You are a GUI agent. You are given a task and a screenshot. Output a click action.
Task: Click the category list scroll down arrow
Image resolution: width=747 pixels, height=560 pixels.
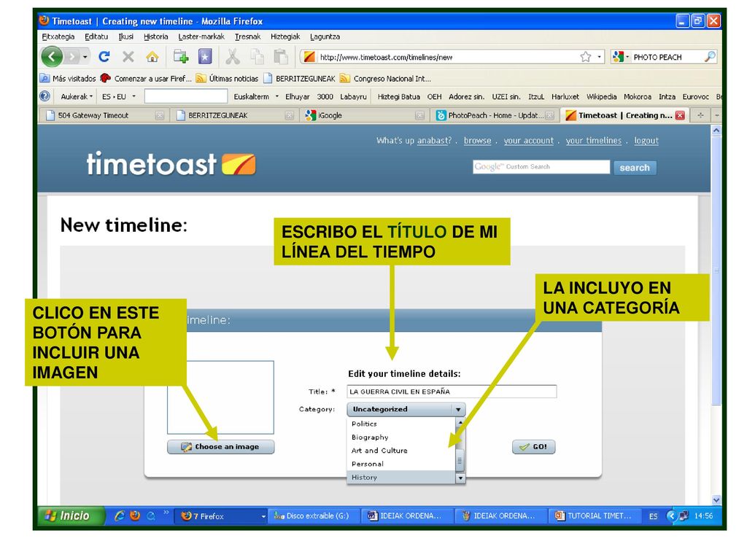click(460, 478)
